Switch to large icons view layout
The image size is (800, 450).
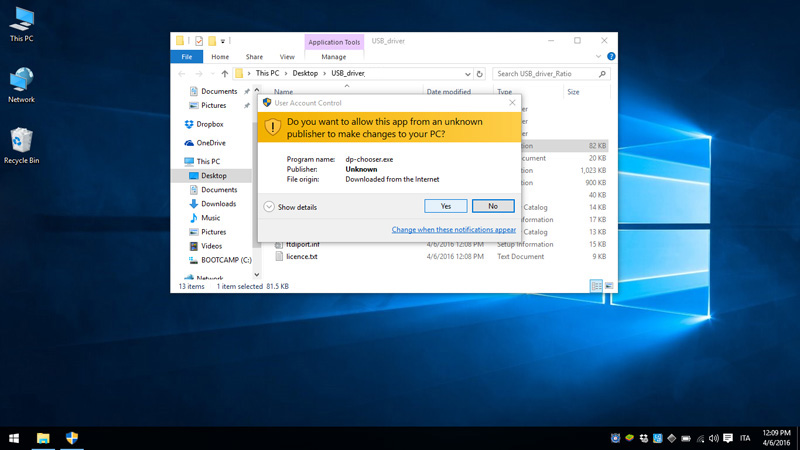tap(609, 286)
